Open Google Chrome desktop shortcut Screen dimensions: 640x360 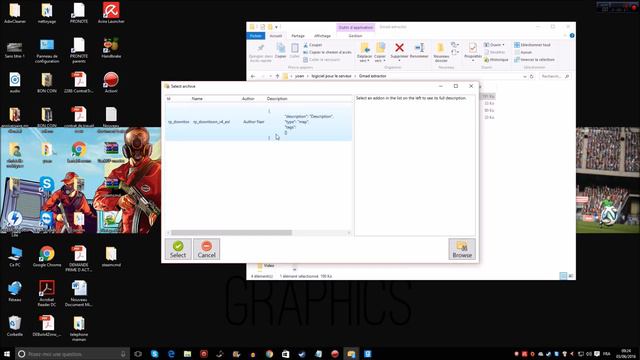coord(47,257)
